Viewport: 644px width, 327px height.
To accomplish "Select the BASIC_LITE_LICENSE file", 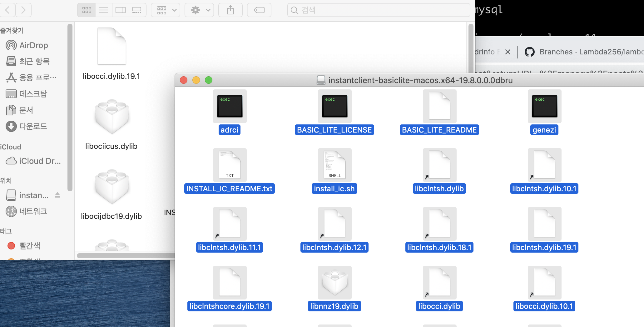I will [x=334, y=112].
